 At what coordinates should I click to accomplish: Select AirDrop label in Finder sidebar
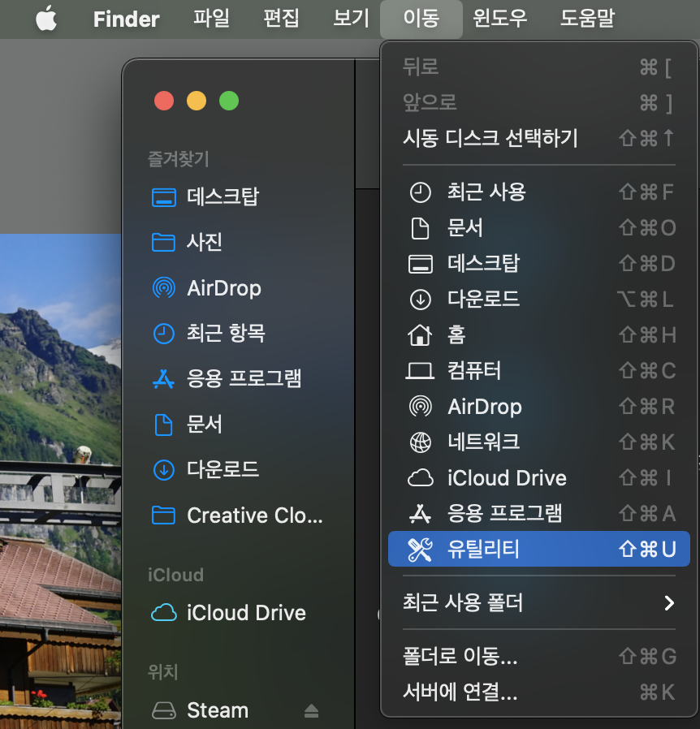coord(223,288)
